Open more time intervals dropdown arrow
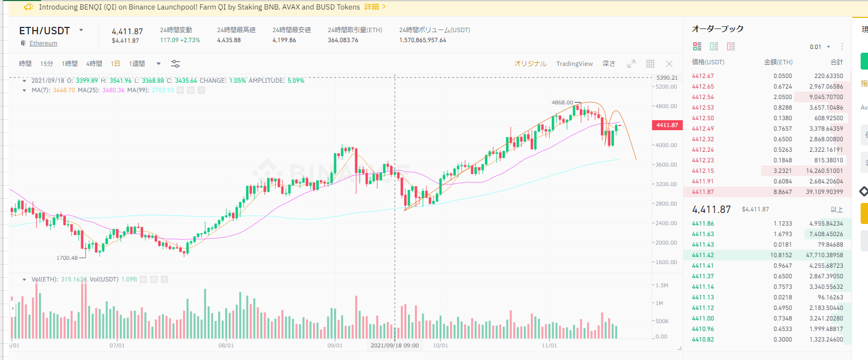868x360 pixels. [159, 64]
